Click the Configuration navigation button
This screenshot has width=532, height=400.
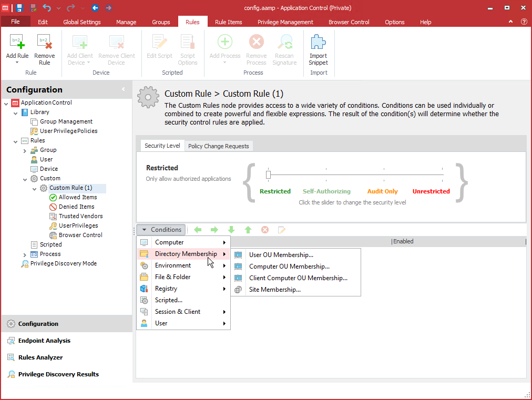click(66, 324)
